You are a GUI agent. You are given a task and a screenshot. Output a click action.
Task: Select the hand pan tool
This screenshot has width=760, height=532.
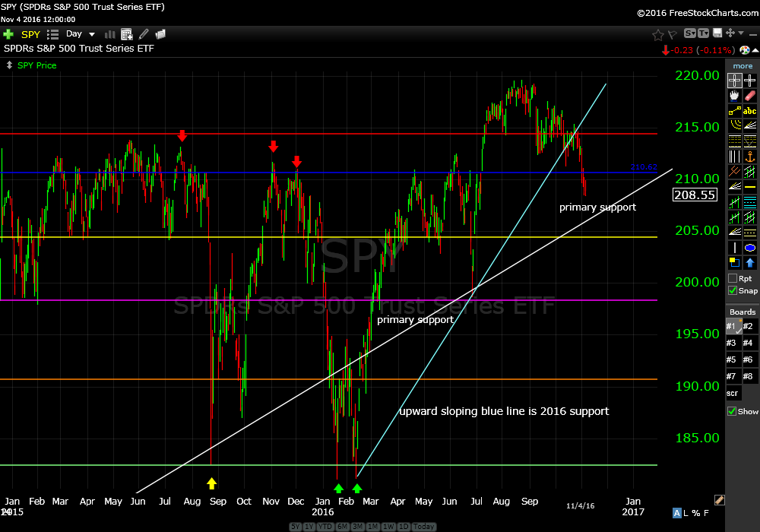point(734,96)
